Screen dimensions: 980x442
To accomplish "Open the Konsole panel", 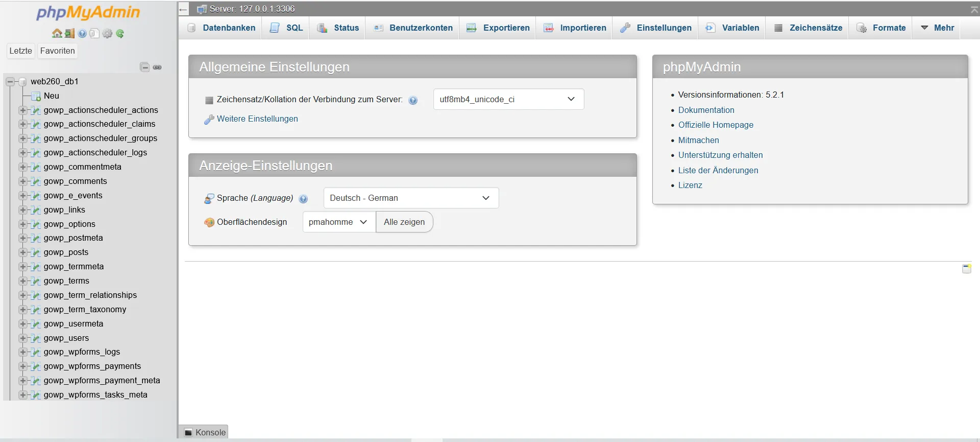I will (204, 432).
